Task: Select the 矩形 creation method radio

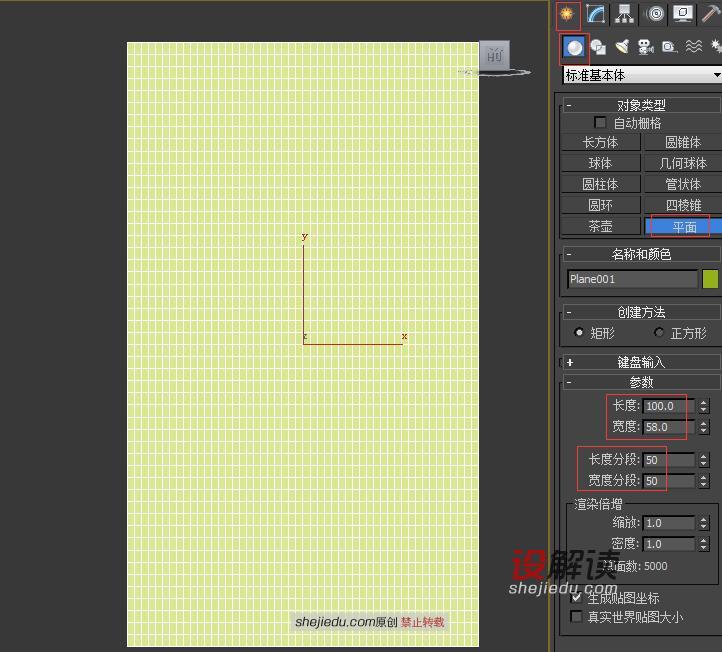Action: tap(579, 332)
